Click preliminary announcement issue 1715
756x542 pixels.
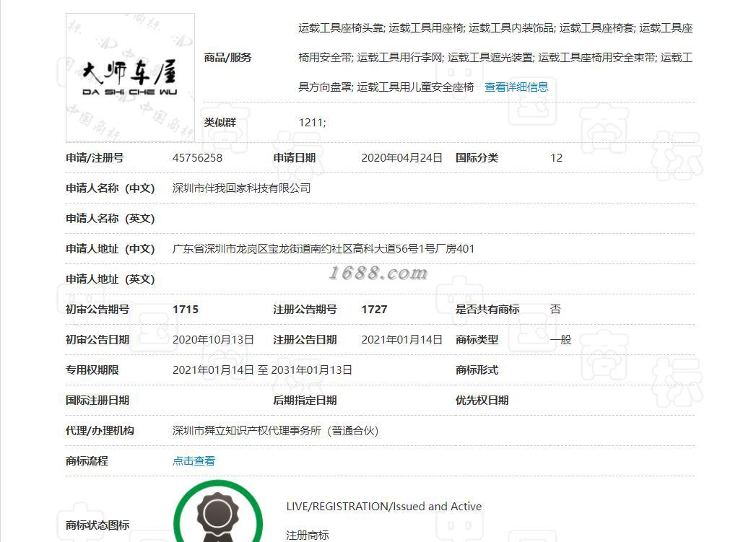pyautogui.click(x=186, y=310)
